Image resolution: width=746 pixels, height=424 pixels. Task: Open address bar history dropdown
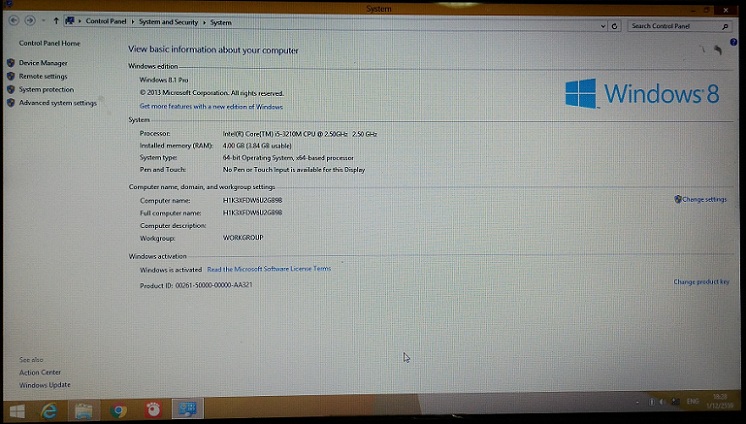(603, 26)
